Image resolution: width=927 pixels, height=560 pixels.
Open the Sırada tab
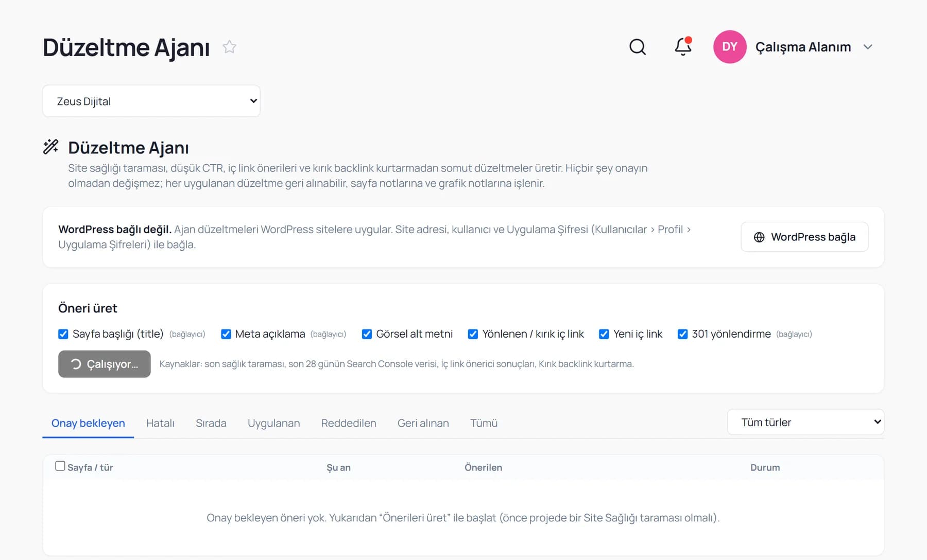(x=211, y=423)
